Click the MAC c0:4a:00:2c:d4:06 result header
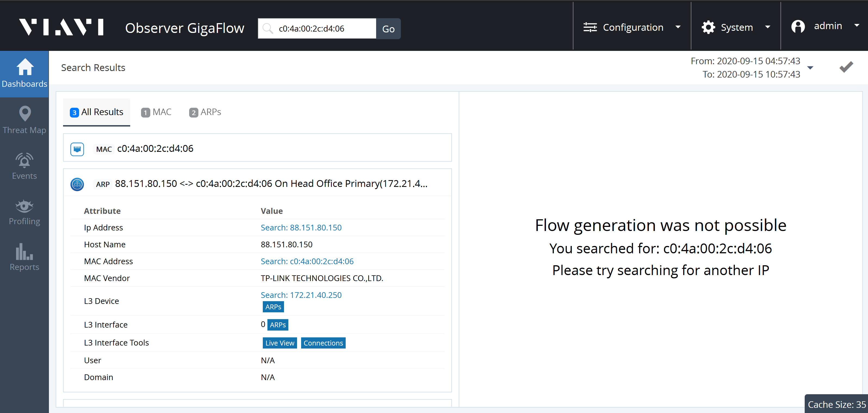 [257, 148]
